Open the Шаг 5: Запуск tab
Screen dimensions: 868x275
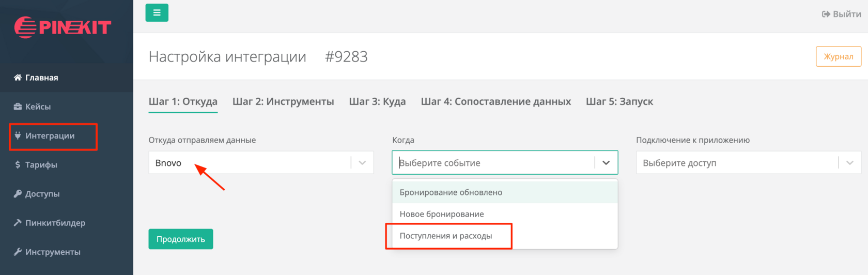point(619,101)
